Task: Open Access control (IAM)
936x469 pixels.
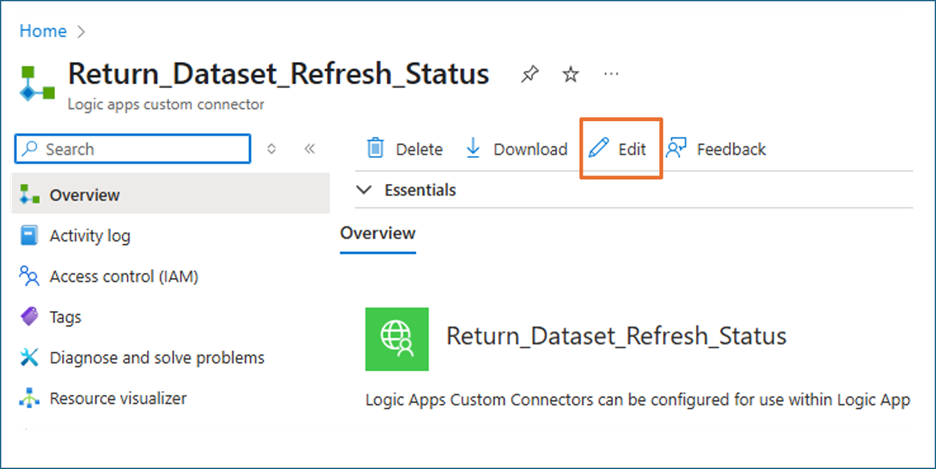Action: [x=124, y=276]
